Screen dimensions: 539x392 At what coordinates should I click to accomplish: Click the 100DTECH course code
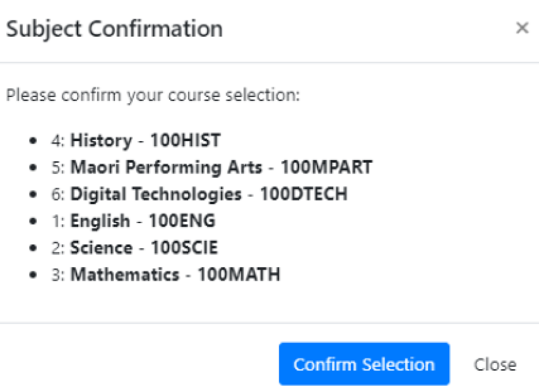[303, 194]
